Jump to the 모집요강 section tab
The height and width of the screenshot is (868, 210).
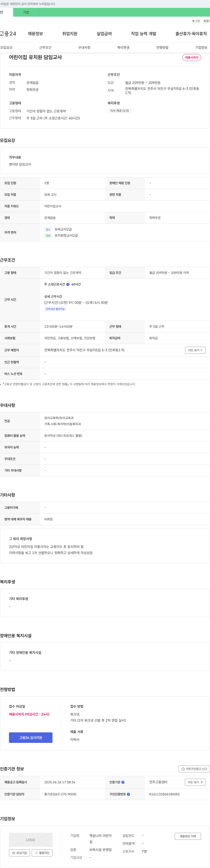pos(6,47)
